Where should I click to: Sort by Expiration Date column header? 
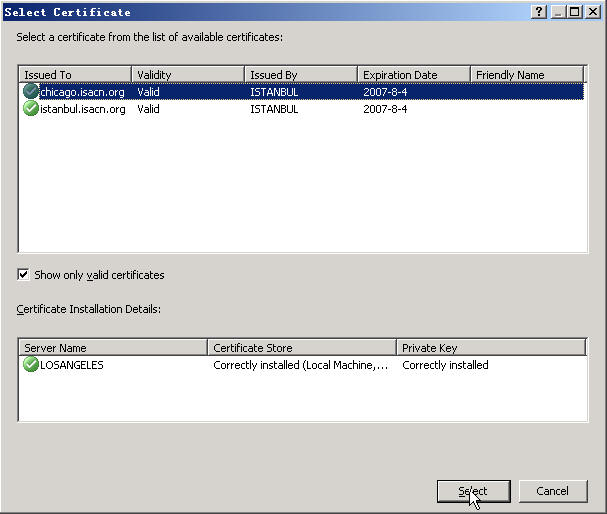[x=412, y=75]
